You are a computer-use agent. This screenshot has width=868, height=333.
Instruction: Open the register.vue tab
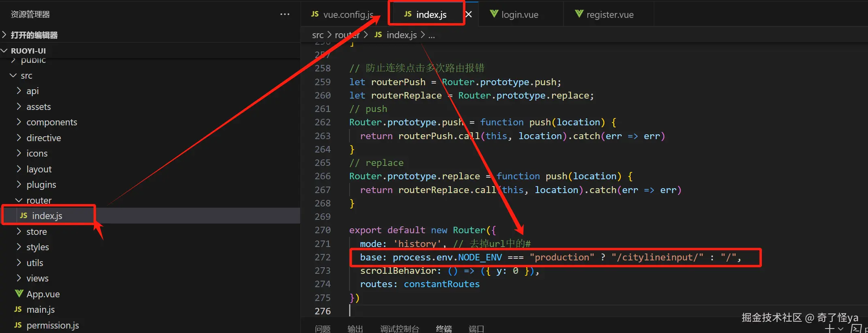point(610,15)
